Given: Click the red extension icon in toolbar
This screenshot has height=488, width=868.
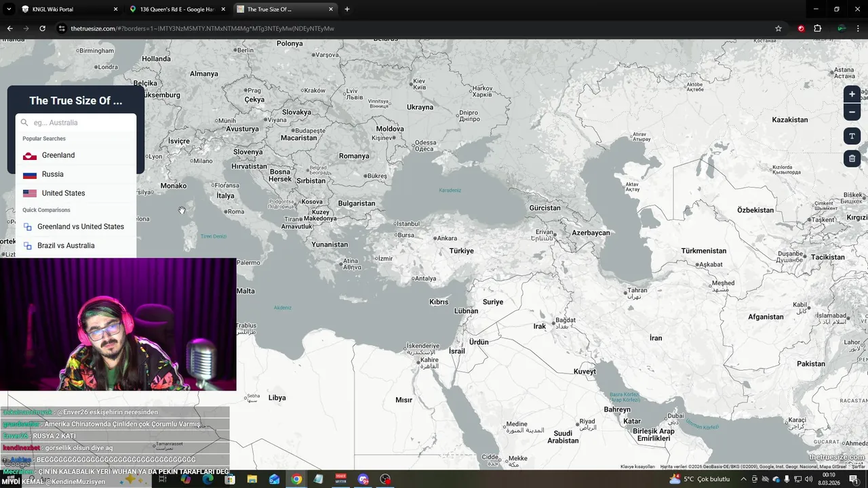Looking at the screenshot, I should [x=801, y=28].
